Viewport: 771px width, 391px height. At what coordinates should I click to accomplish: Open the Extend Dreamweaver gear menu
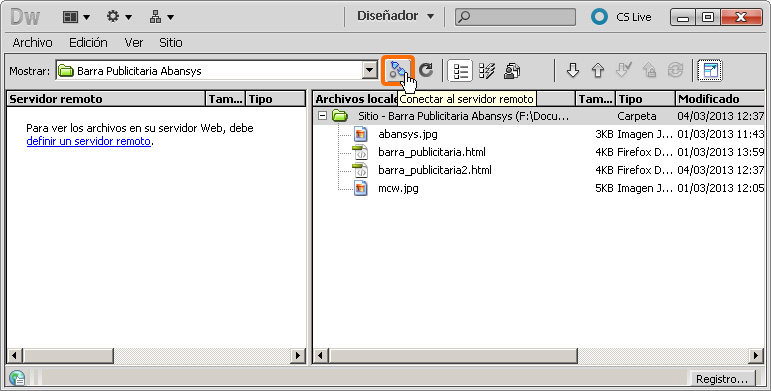tap(119, 17)
